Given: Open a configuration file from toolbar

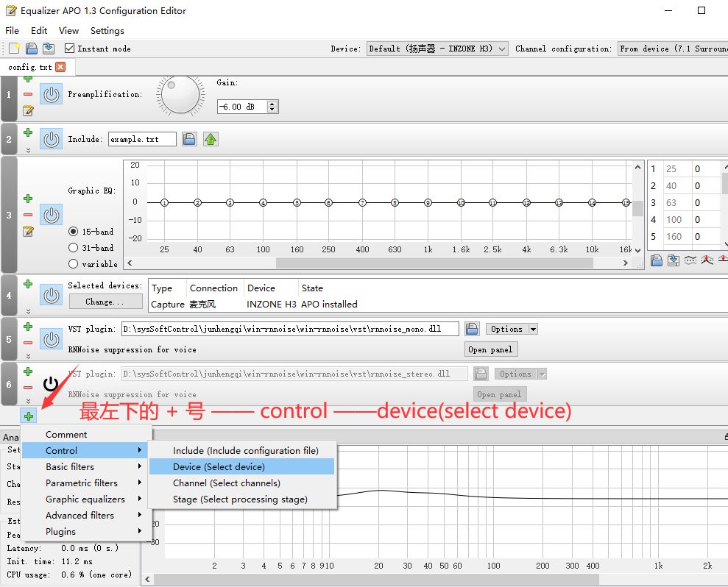Looking at the screenshot, I should coord(31,49).
